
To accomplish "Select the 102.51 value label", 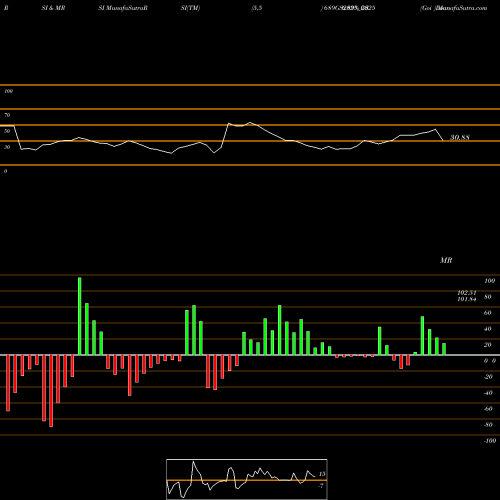I will (467, 293).
